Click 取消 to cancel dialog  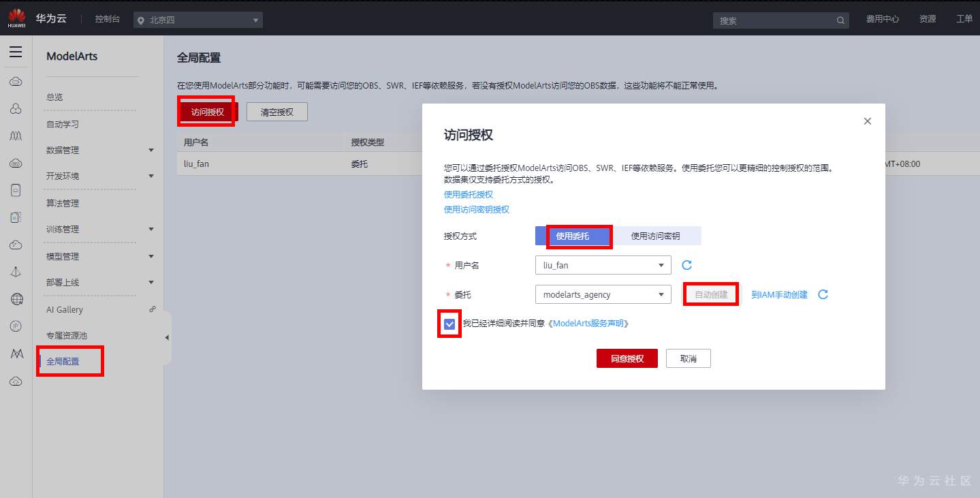tap(689, 358)
